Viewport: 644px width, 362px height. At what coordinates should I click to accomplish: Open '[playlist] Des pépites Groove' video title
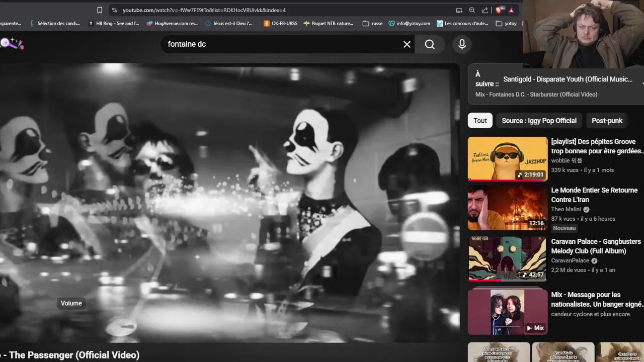tap(597, 146)
